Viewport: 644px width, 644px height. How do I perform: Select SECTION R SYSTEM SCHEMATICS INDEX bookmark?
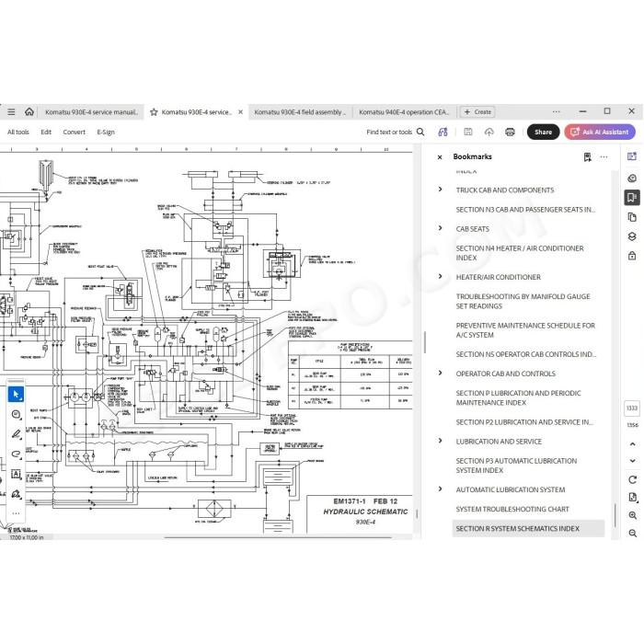(x=528, y=529)
